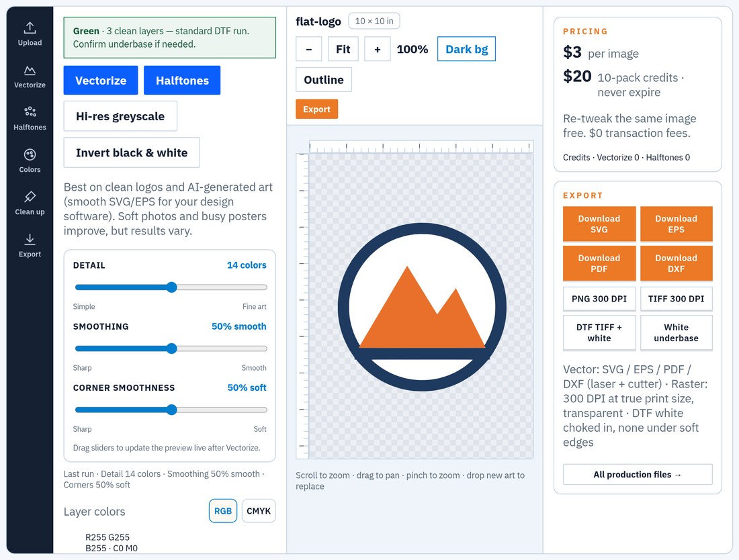Export White underbase file

[676, 333]
